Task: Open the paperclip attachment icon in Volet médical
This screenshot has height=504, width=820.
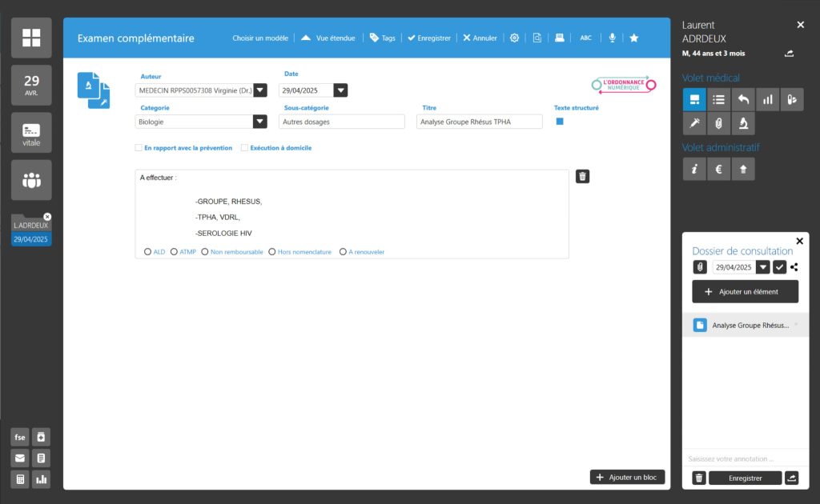Action: coord(718,123)
